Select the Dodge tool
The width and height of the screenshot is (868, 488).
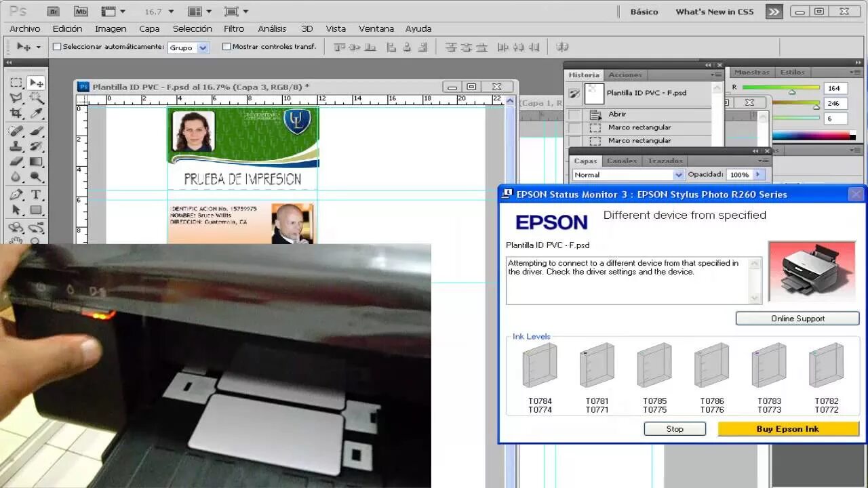pos(37,177)
